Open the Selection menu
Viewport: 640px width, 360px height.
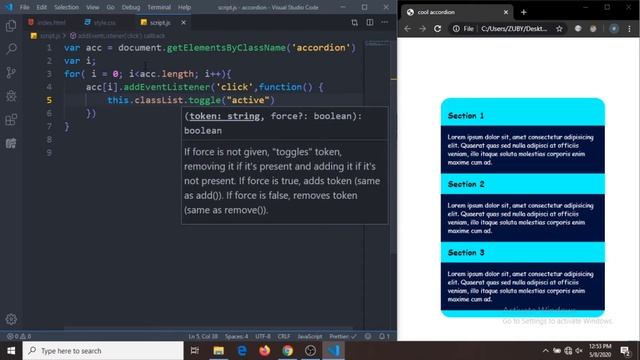66,7
